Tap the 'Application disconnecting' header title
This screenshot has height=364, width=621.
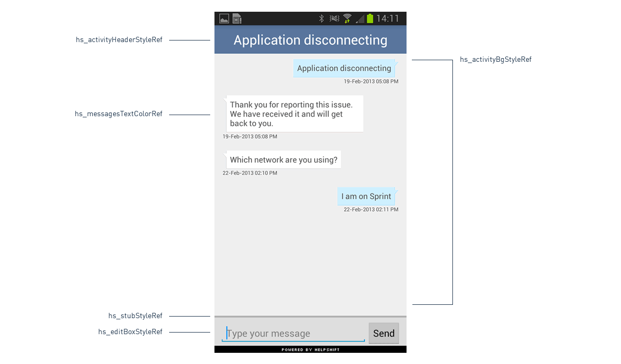click(310, 40)
